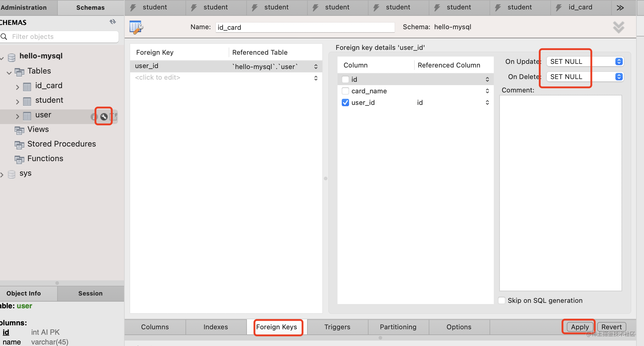The width and height of the screenshot is (644, 346).
Task: Expand the id_card table node
Action: (x=17, y=87)
